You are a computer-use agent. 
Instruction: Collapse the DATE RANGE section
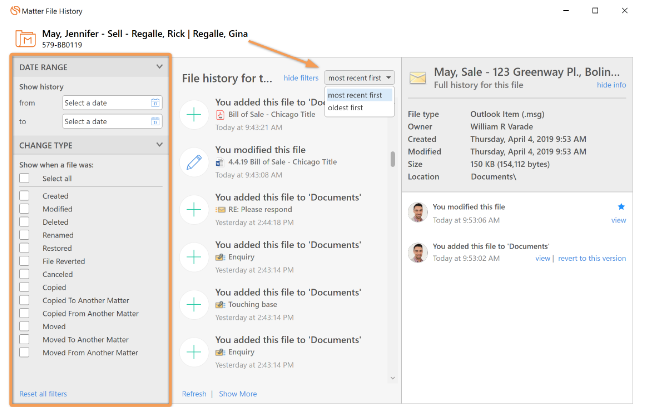[x=159, y=67]
